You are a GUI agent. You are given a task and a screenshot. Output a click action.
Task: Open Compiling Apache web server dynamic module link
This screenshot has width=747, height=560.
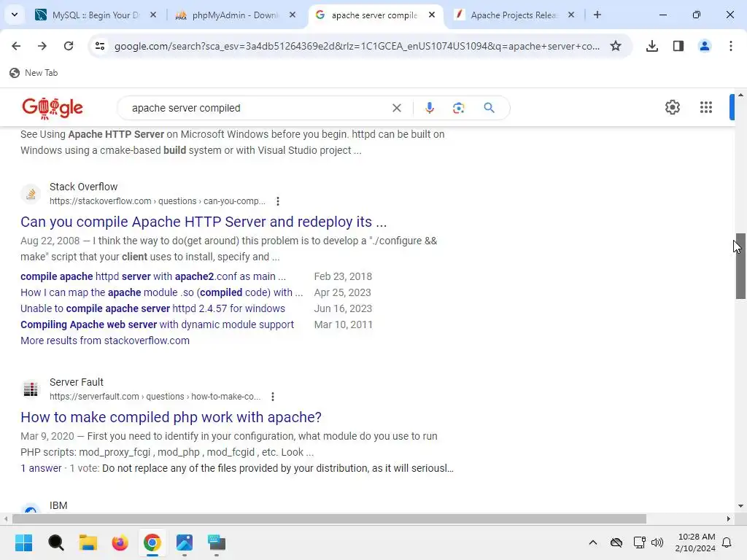pos(158,324)
